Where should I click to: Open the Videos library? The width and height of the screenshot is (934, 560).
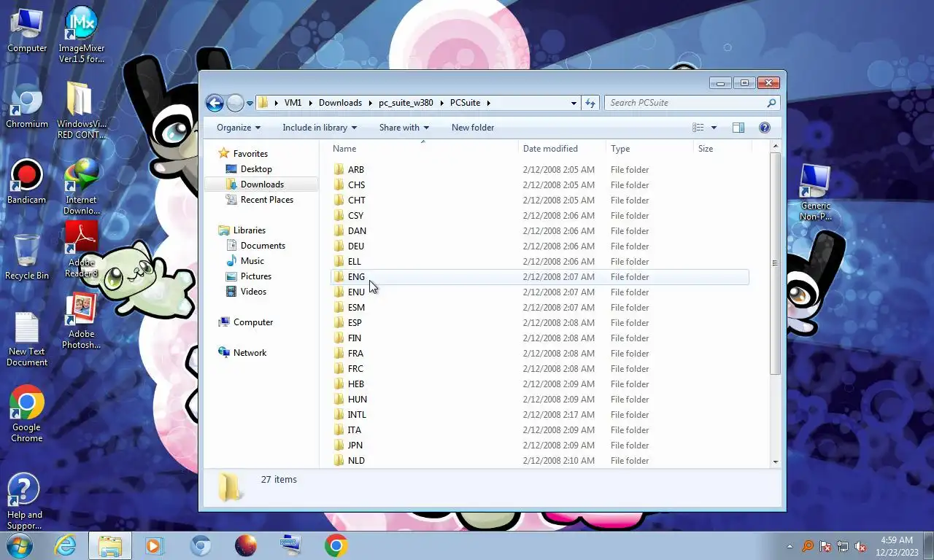pyautogui.click(x=253, y=292)
